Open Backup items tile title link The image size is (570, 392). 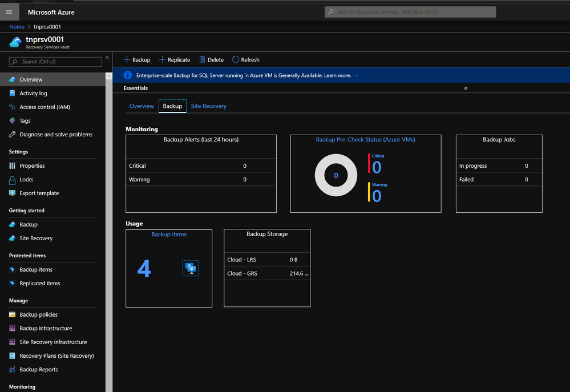(x=169, y=235)
